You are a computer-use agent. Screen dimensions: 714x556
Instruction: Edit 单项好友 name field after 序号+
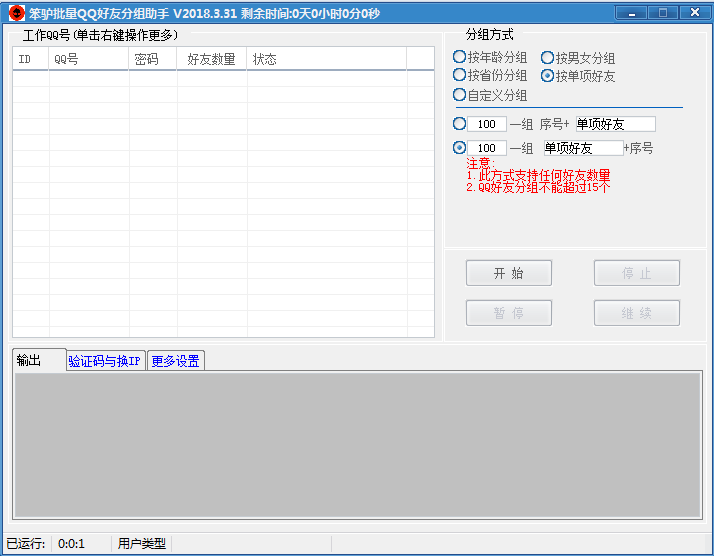point(616,124)
